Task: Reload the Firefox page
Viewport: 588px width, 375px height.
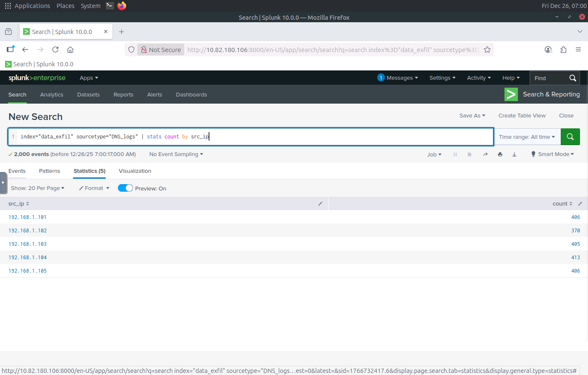Action: 55,49
